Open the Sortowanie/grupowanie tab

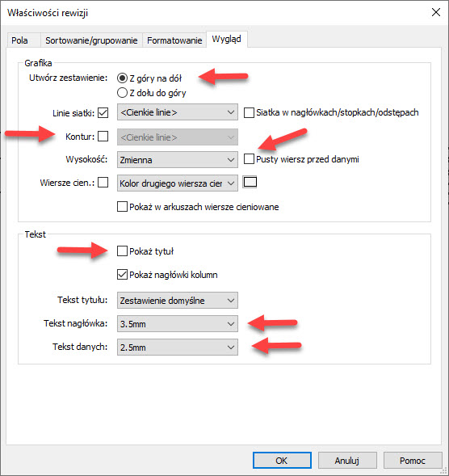(x=91, y=40)
